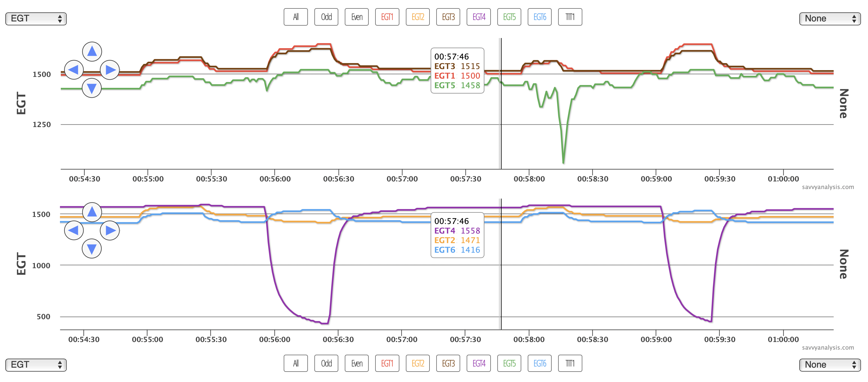Toggle EGT3 series in the top button row

coord(448,17)
